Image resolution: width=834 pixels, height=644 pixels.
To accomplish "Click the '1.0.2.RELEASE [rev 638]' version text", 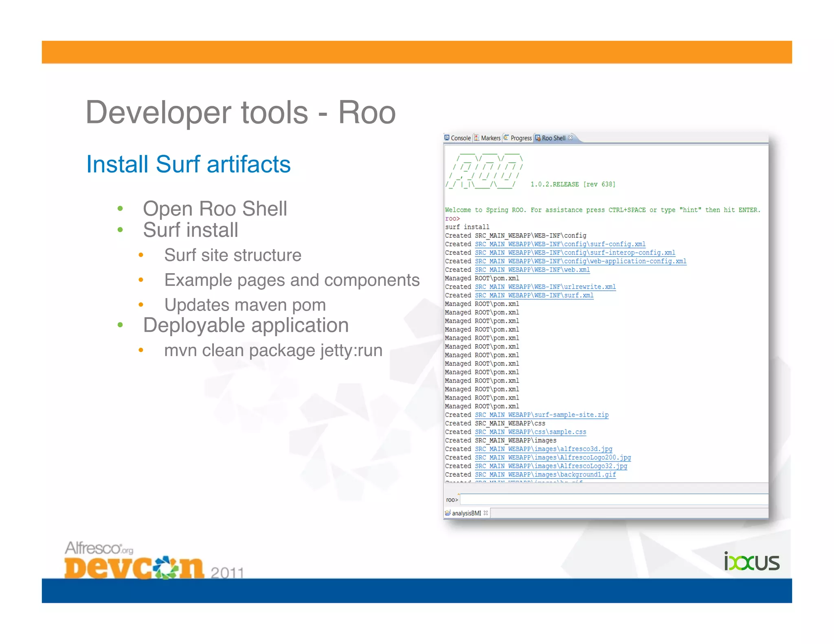I will point(573,184).
